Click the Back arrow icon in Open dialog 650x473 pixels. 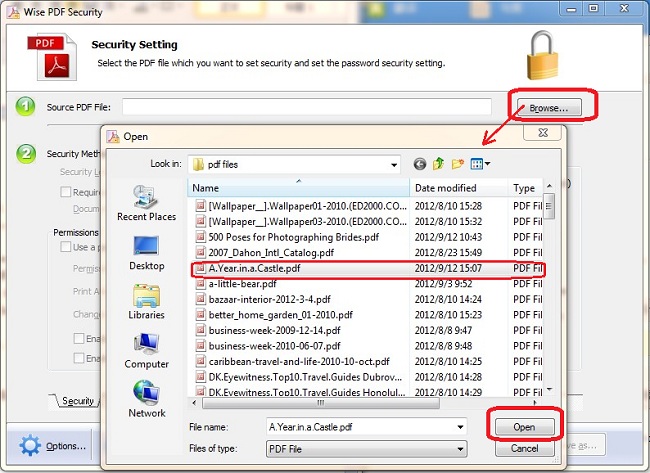tap(420, 165)
